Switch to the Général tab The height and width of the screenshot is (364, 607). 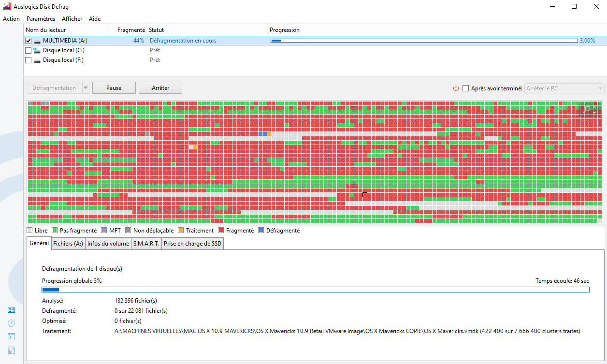point(39,243)
